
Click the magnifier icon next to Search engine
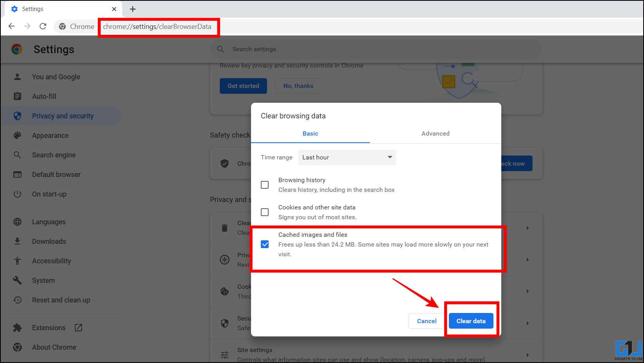point(17,155)
